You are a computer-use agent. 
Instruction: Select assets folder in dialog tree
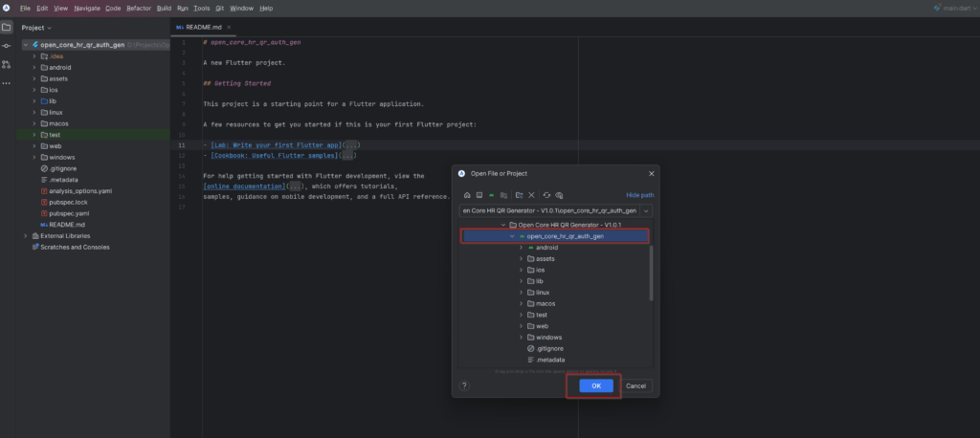coord(545,258)
